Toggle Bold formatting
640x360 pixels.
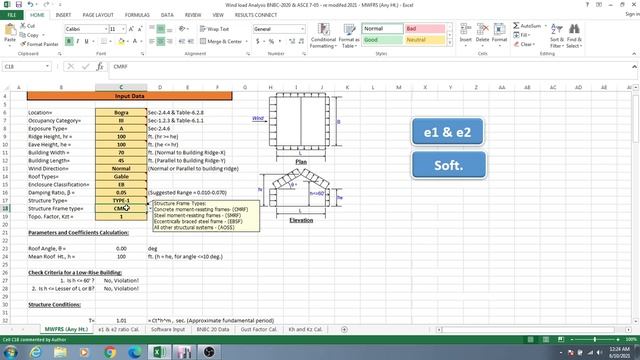point(69,41)
